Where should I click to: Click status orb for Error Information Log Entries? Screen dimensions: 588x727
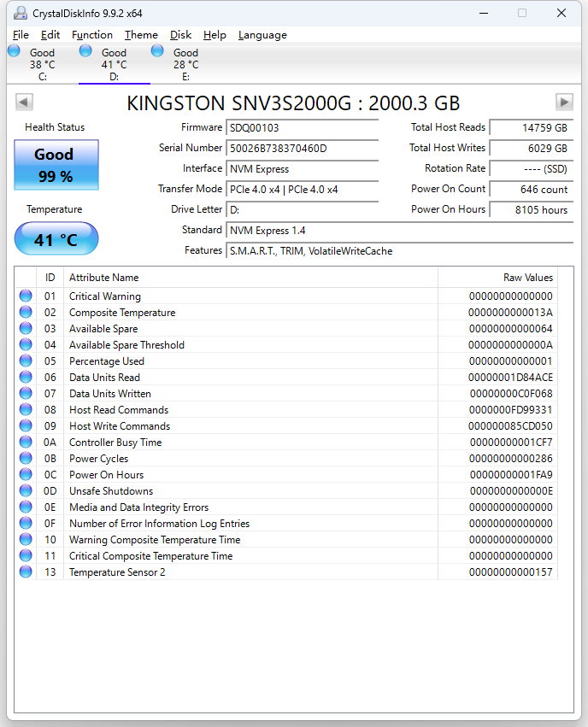point(26,523)
